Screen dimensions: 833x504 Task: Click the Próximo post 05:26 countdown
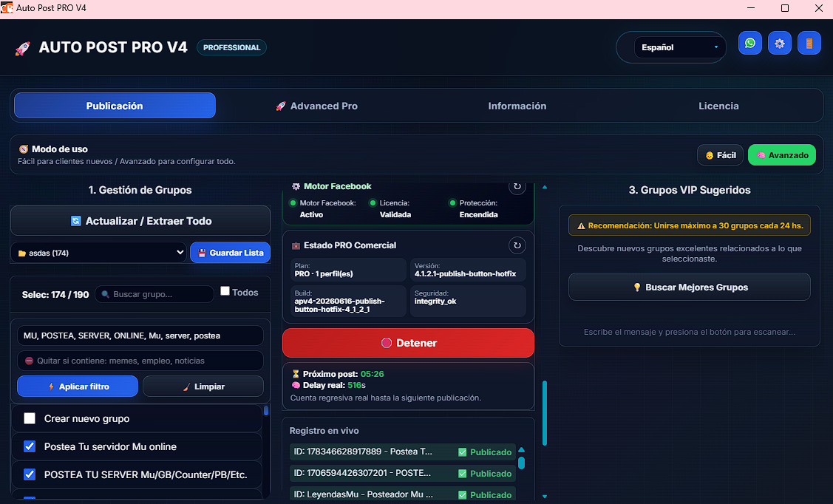tap(372, 374)
